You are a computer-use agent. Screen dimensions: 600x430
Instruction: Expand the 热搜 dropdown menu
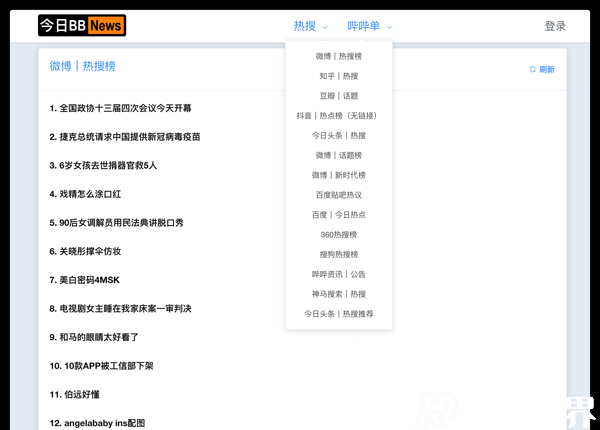(305, 26)
